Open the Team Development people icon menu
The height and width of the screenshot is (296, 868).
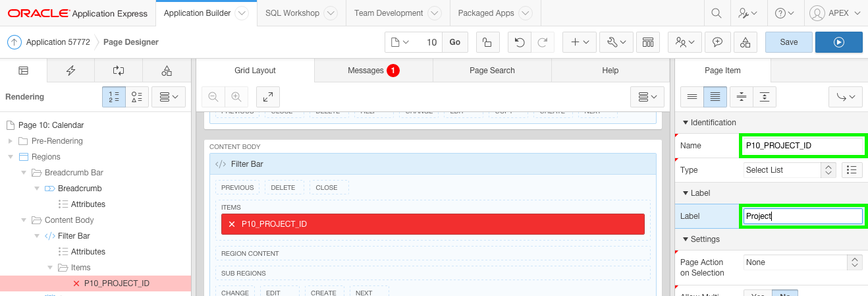685,42
